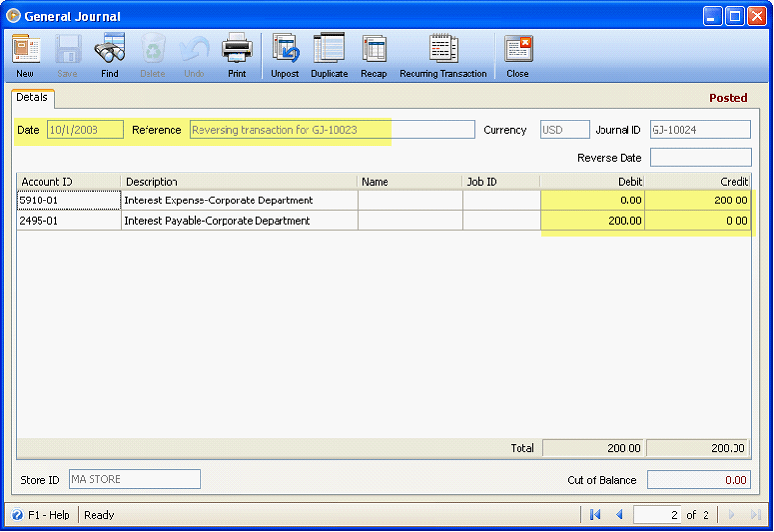Go to first record navigation arrow
Screen dimensions: 774x532
595,515
